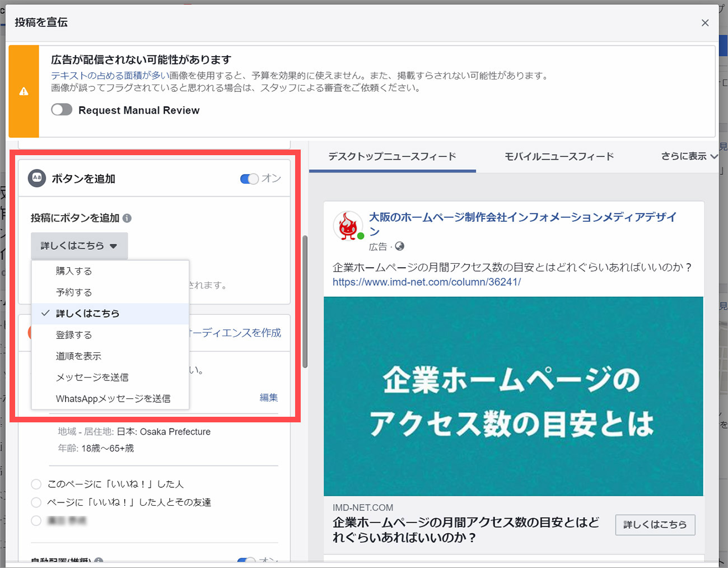Open テキストの占める面積が多い link

point(110,76)
